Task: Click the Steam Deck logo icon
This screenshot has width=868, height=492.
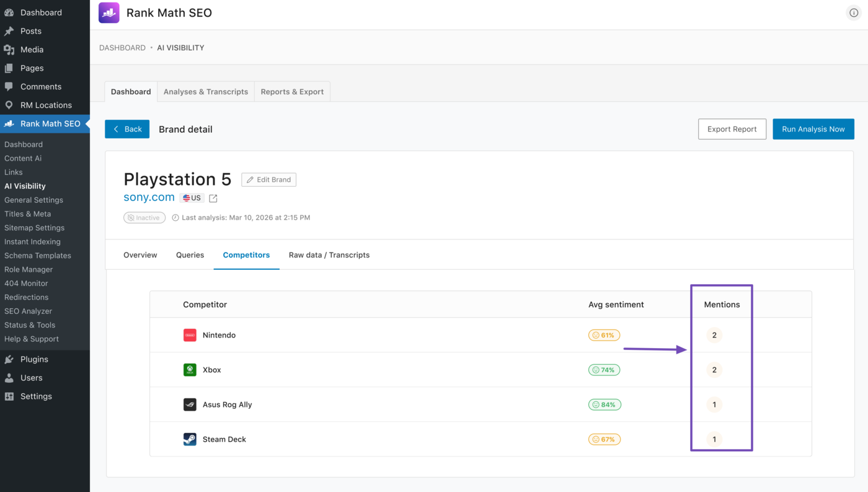Action: tap(190, 439)
